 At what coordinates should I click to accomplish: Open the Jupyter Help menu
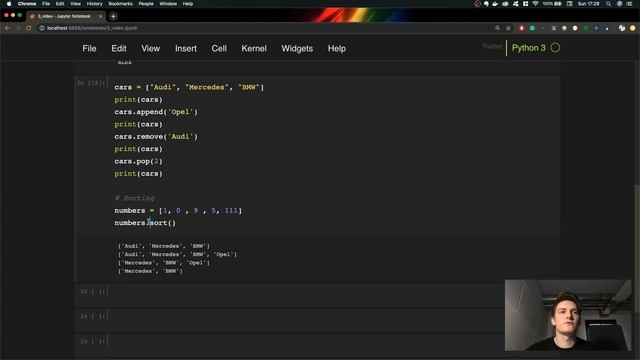pos(337,49)
